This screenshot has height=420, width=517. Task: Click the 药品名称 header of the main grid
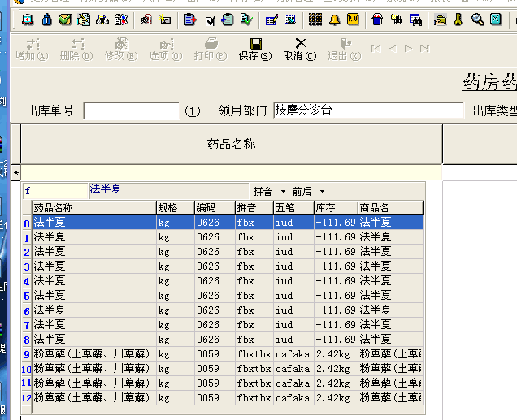[231, 144]
